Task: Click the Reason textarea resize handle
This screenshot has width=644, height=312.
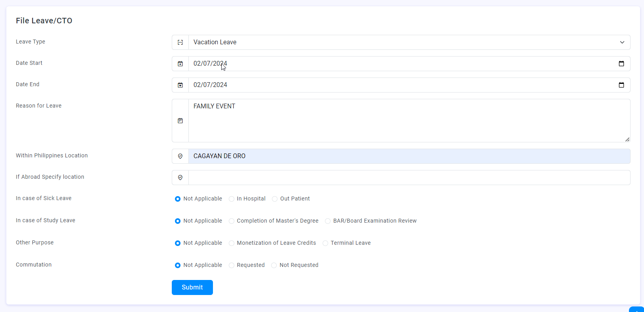Action: [x=627, y=139]
